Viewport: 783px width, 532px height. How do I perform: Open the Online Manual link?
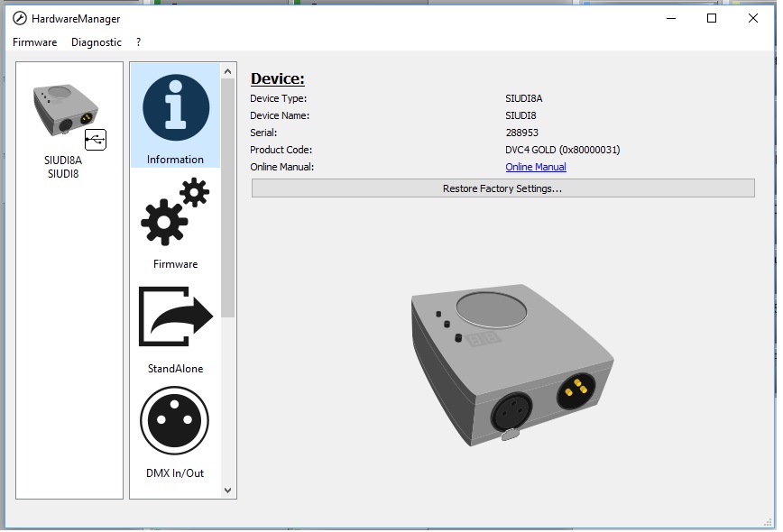tap(535, 167)
